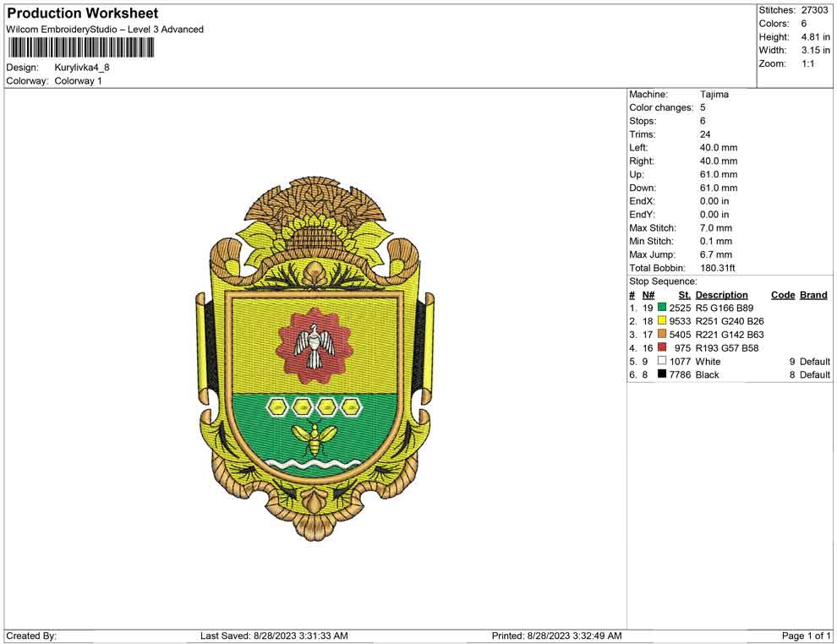
Task: Click the Total Bobbin value '180.31ft'
Action: pyautogui.click(x=718, y=268)
